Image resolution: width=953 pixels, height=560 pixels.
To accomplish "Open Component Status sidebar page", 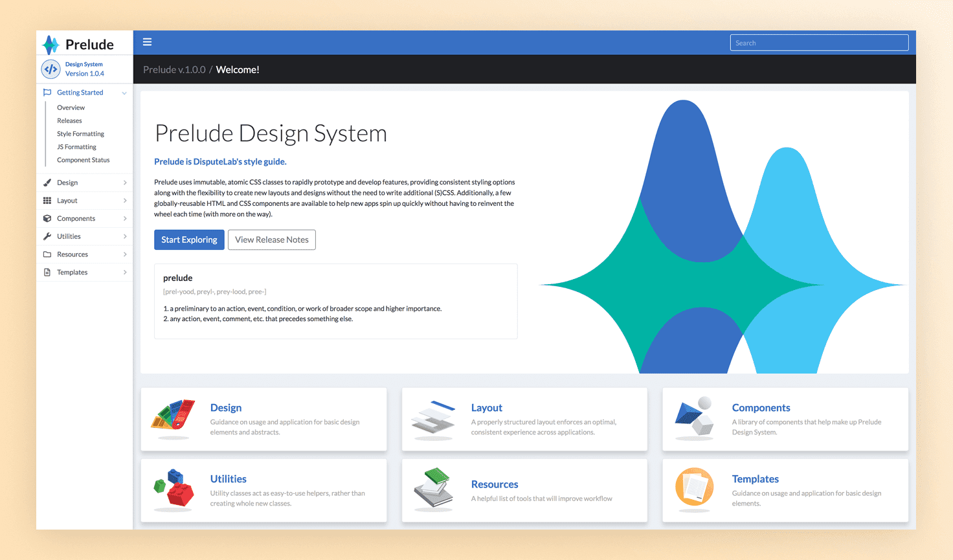I will [83, 160].
